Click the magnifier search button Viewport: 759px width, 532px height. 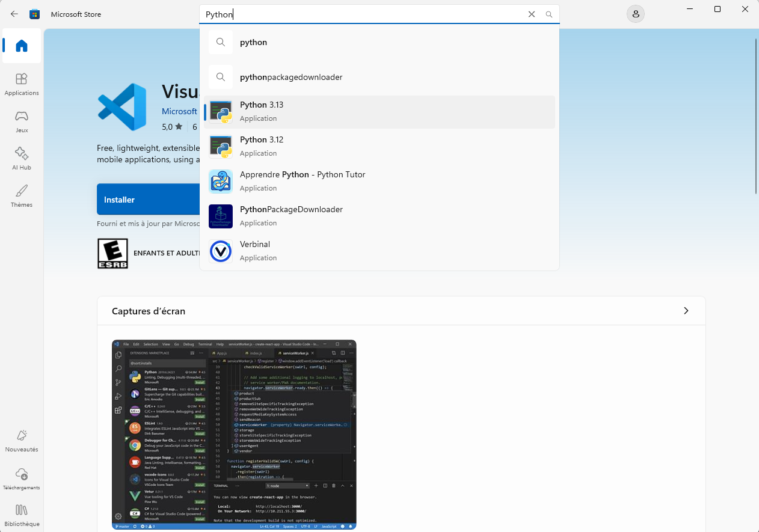pyautogui.click(x=549, y=14)
